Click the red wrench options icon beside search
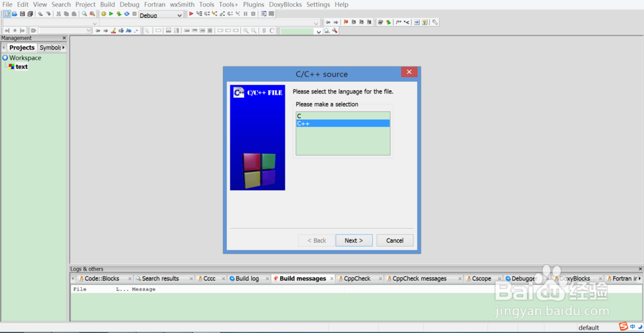Viewport: 644px width, 333px height. coord(335,31)
